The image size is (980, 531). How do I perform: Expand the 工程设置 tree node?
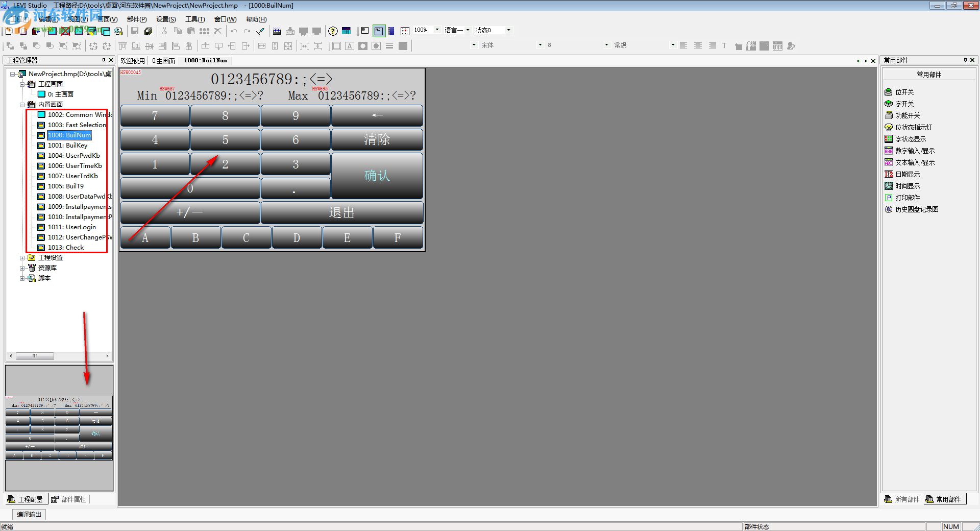coord(22,258)
